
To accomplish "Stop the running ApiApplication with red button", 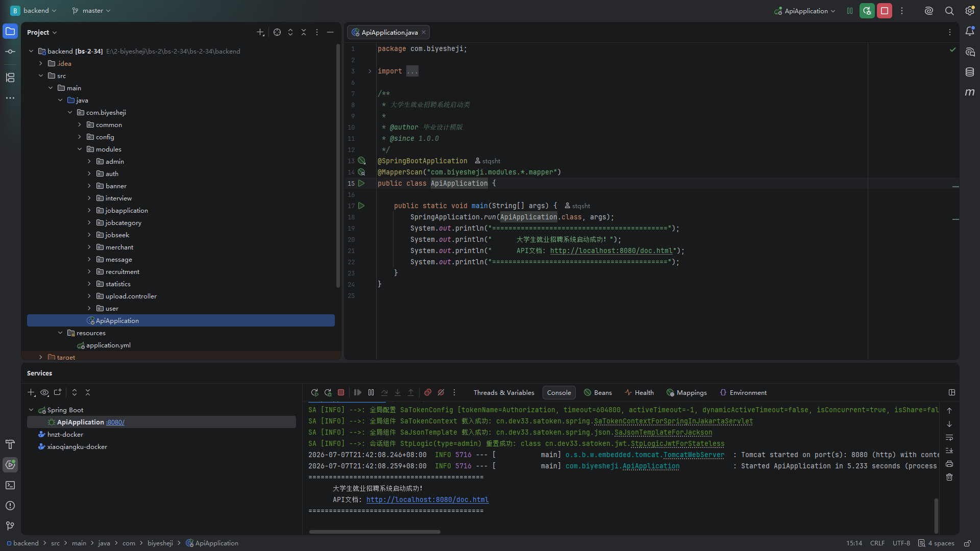I will tap(885, 11).
